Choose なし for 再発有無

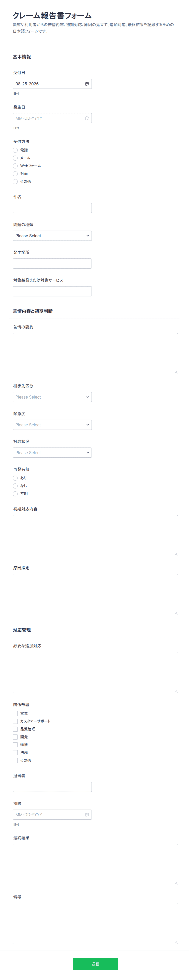pos(15,486)
